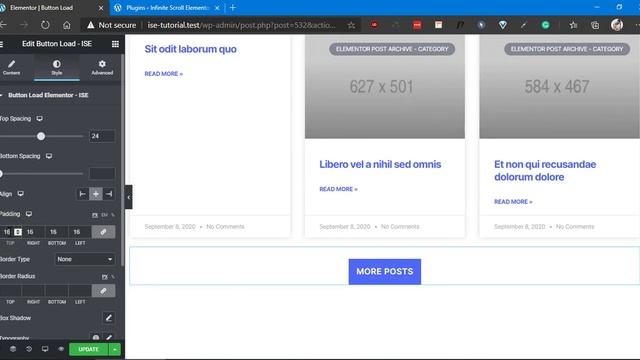The width and height of the screenshot is (640, 360).
Task: Toggle the Padding values link button
Action: click(103, 232)
